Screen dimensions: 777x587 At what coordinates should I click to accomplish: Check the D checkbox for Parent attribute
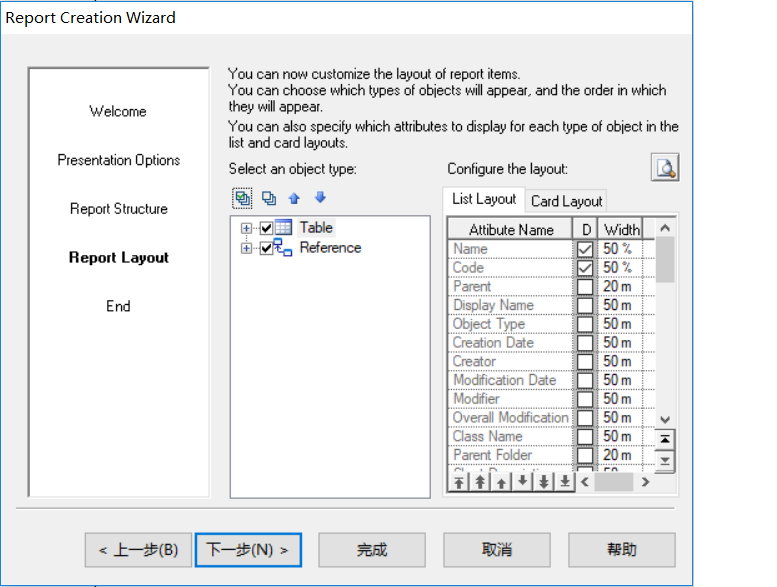tap(585, 286)
